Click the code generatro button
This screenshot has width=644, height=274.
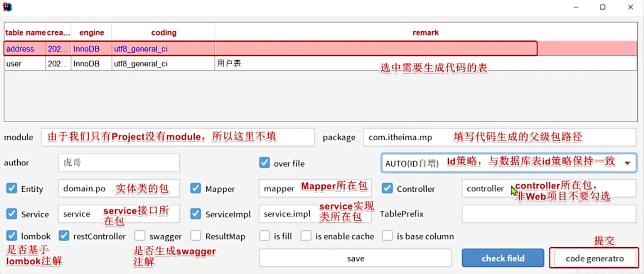click(594, 258)
